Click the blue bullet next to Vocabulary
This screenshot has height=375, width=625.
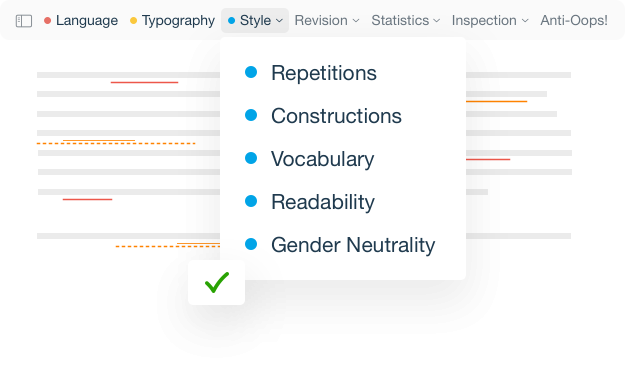[251, 158]
